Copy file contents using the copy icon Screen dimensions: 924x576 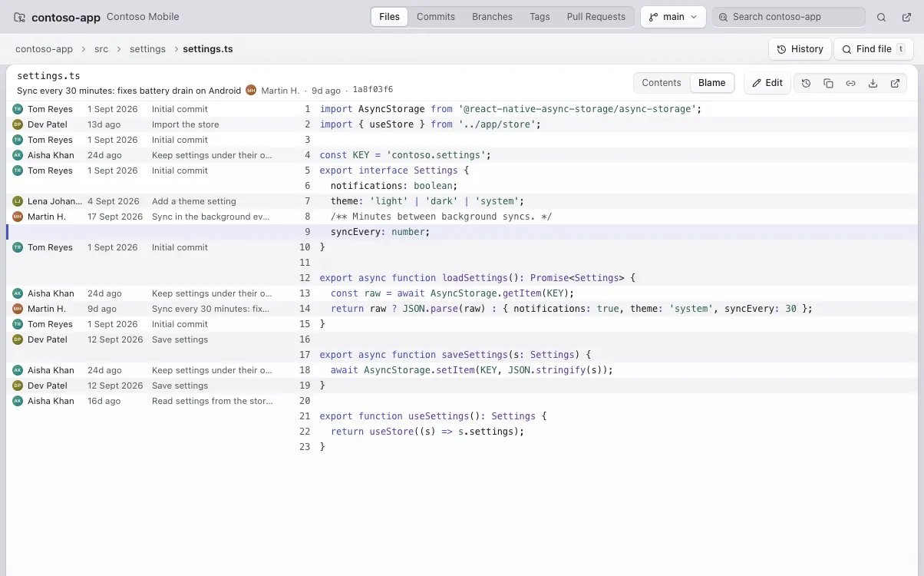click(828, 83)
